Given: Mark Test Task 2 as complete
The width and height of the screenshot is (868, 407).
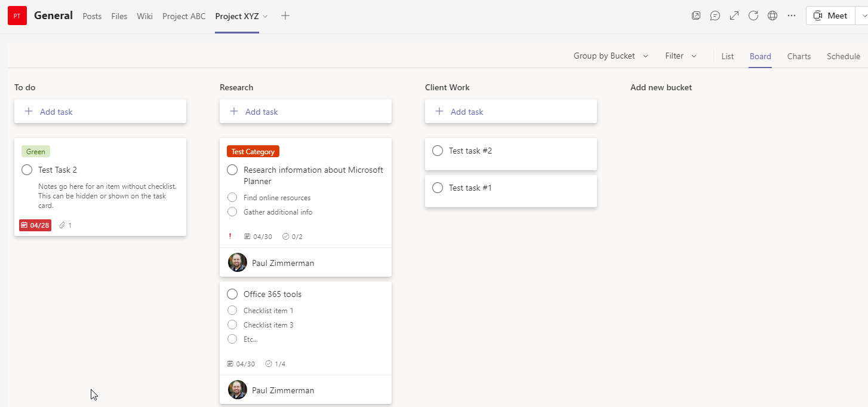Looking at the screenshot, I should click(26, 170).
